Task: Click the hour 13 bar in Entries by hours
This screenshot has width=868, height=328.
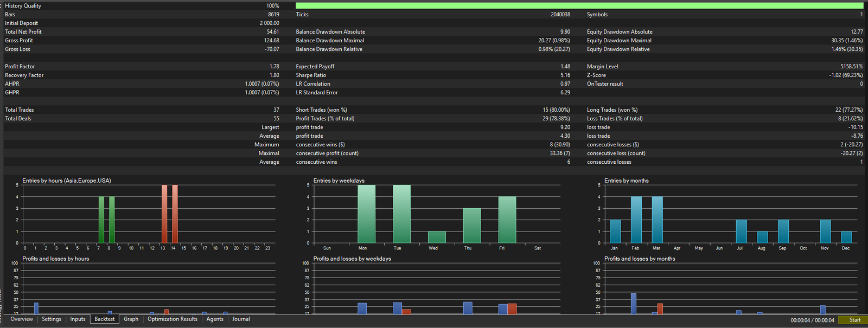Action: [164, 214]
